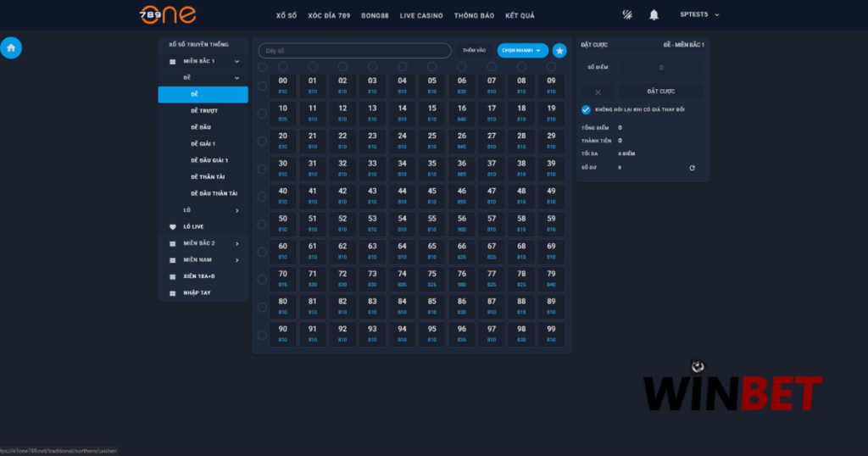Pick number 76 in the grid

pyautogui.click(x=462, y=279)
